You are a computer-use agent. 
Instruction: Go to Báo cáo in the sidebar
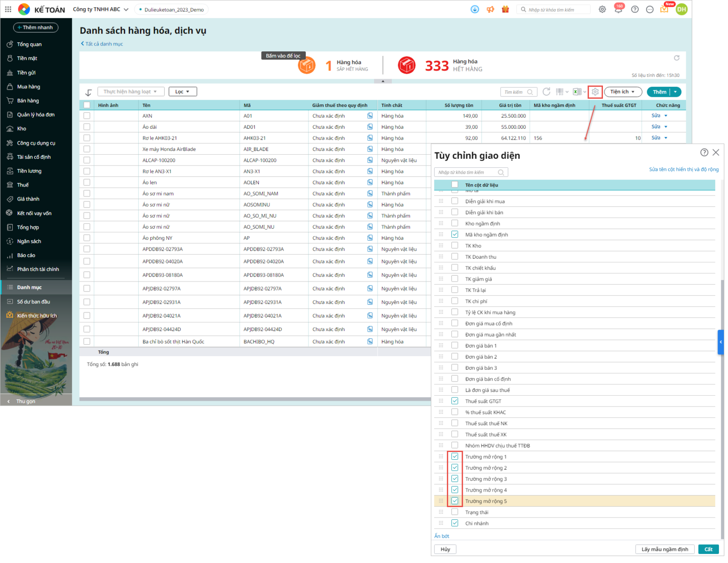click(x=26, y=256)
